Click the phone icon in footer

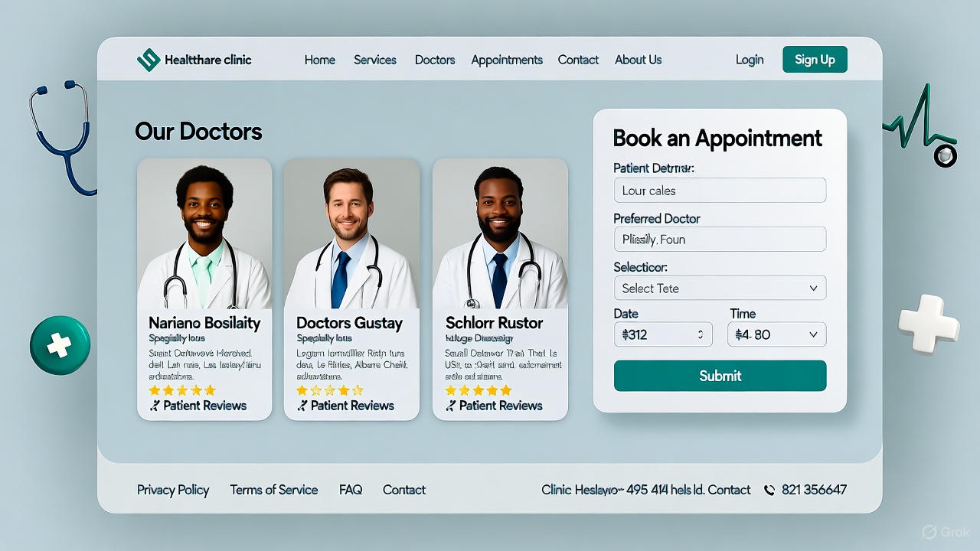pos(769,490)
